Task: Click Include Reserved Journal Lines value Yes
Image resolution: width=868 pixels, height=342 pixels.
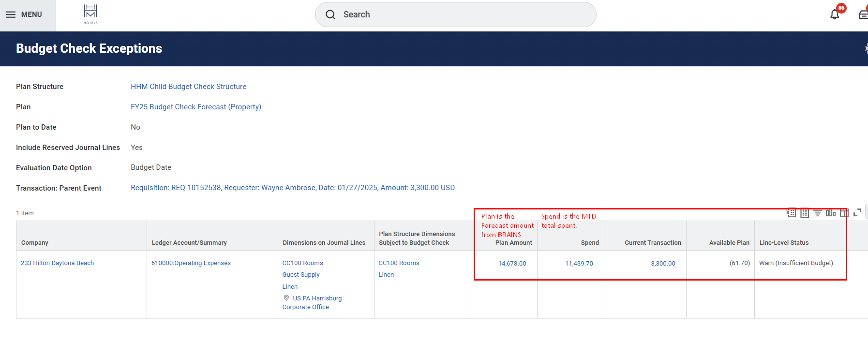Action: (x=136, y=148)
